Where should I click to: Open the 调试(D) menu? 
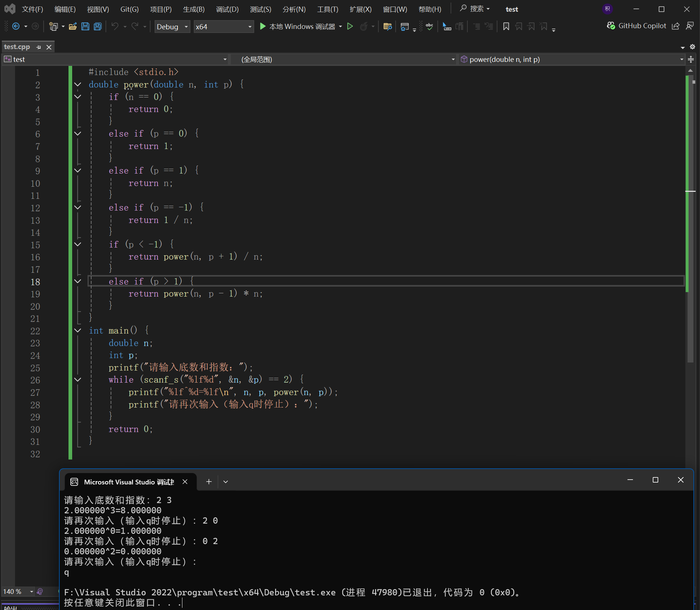coord(227,9)
